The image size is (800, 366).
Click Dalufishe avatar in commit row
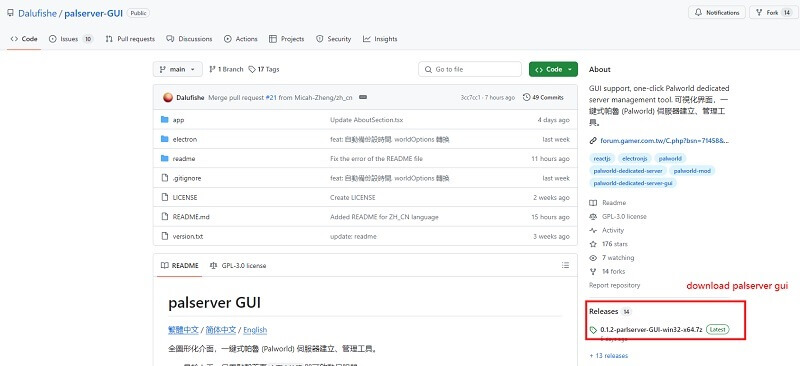pos(168,97)
